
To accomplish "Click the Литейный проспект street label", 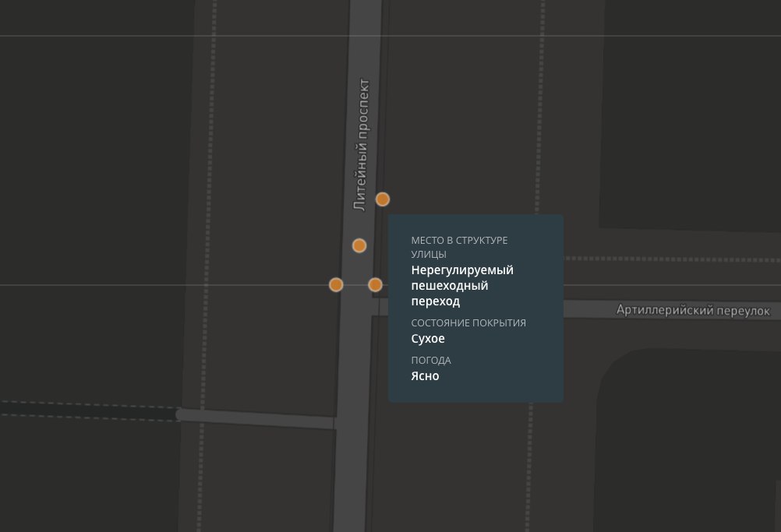I will (x=361, y=145).
